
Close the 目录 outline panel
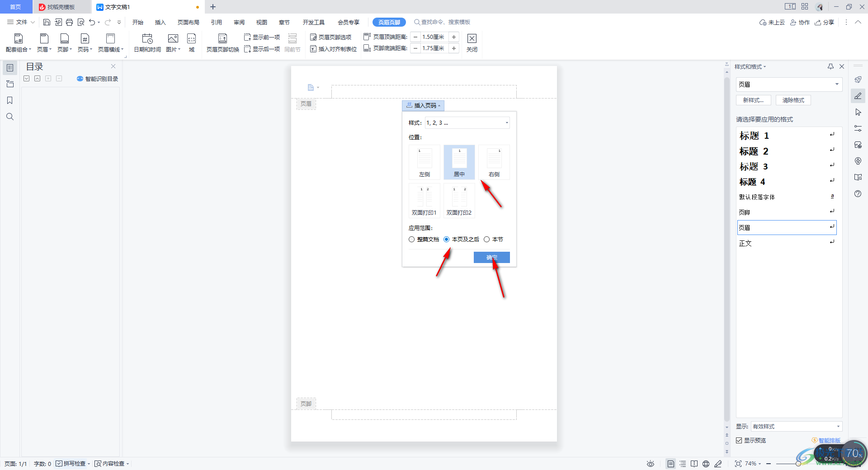[x=113, y=66]
